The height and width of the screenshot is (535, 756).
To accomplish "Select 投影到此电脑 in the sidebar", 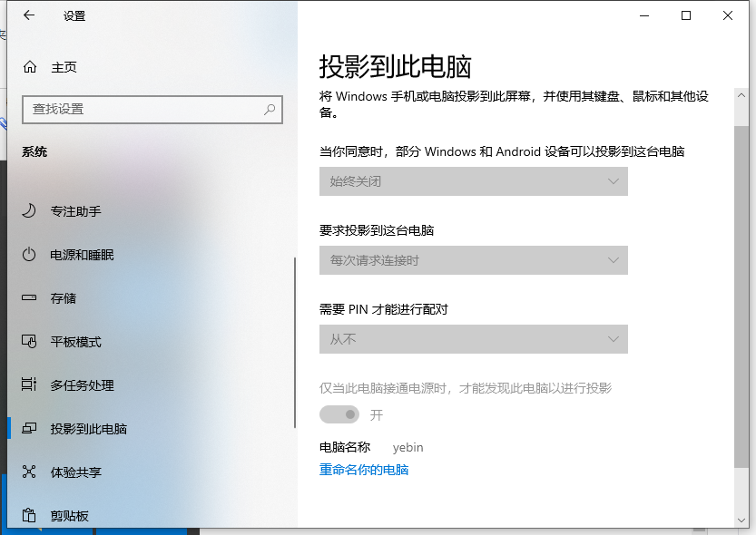I will (x=88, y=429).
